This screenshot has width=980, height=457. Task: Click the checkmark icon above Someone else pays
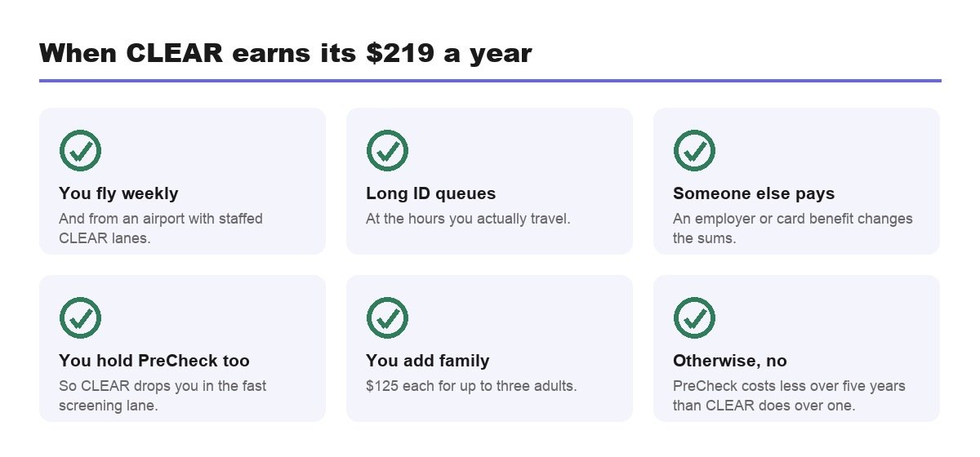click(x=694, y=150)
